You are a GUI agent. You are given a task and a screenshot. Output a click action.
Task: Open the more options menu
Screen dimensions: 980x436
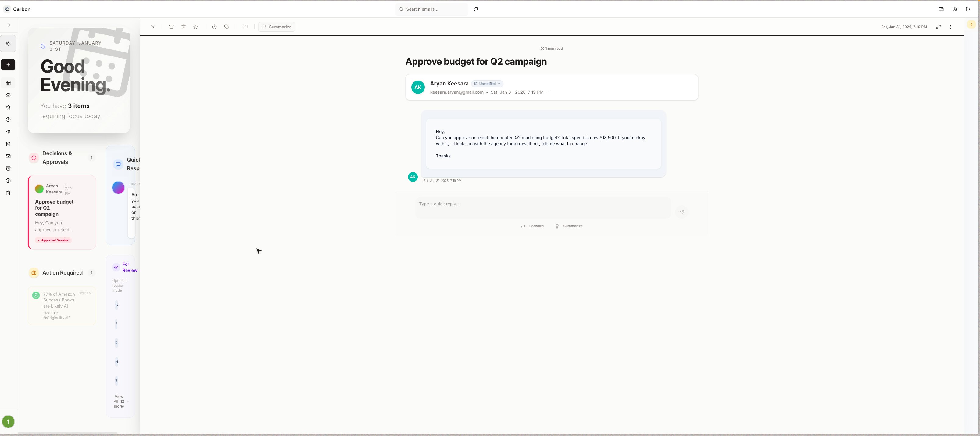click(950, 27)
